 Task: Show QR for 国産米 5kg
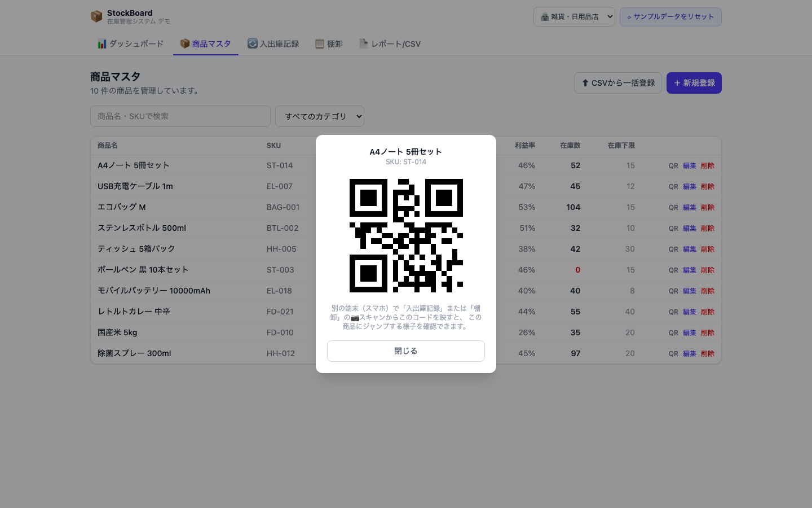(x=673, y=333)
